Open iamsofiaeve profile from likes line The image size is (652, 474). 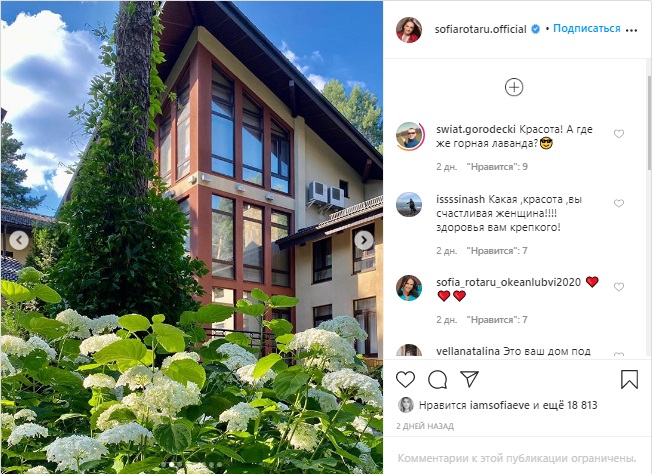pos(495,405)
